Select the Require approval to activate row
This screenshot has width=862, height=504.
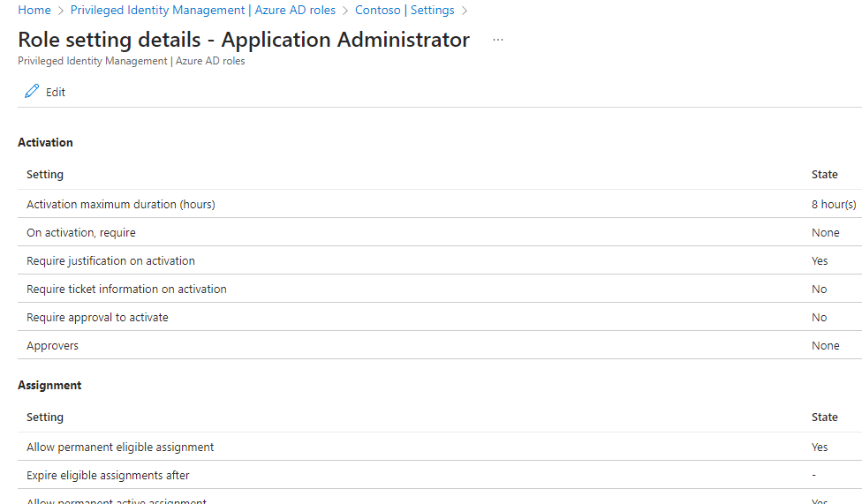(x=440, y=317)
